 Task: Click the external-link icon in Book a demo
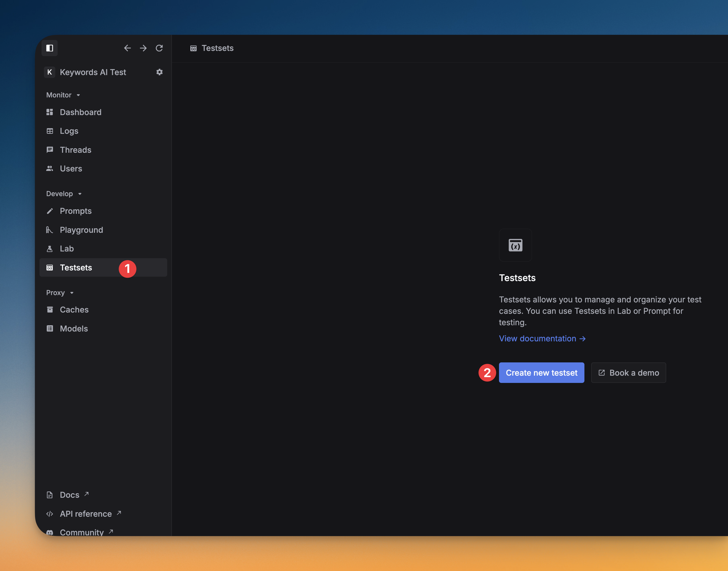click(x=601, y=373)
